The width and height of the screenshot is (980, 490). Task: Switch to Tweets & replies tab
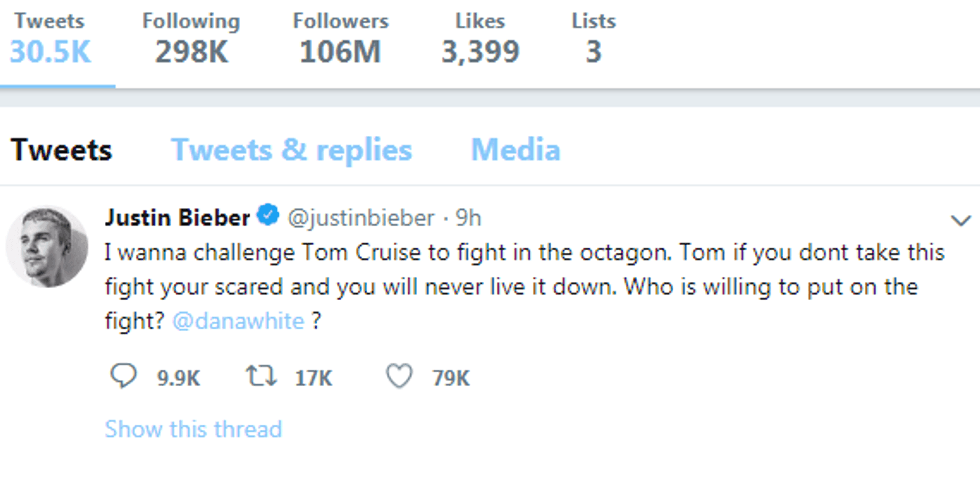pos(291,150)
